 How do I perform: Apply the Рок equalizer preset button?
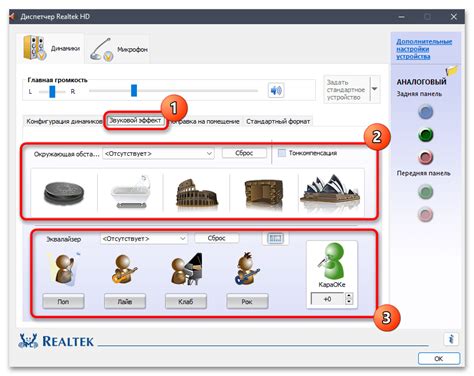pyautogui.click(x=247, y=301)
